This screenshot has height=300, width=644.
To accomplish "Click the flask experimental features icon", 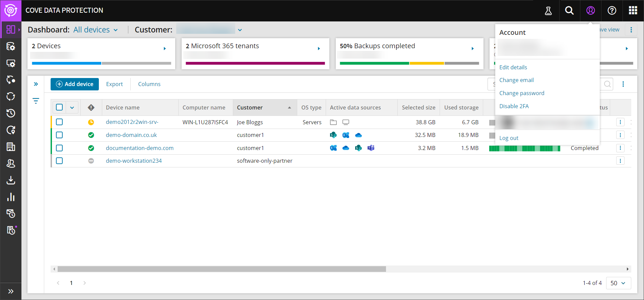I will click(548, 11).
